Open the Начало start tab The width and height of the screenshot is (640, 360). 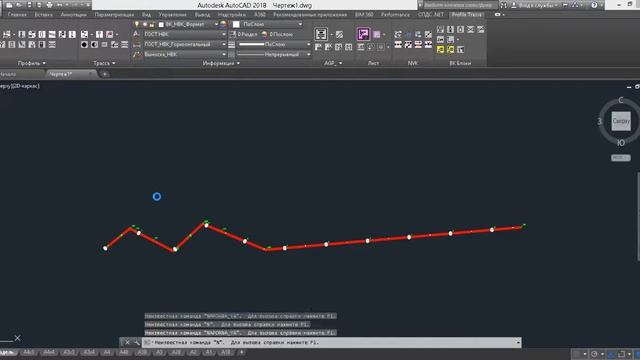8,74
